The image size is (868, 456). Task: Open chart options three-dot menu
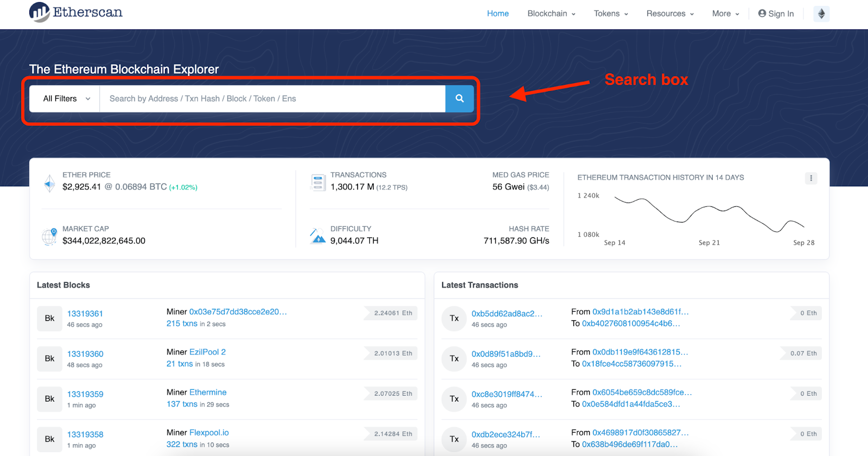point(811,178)
